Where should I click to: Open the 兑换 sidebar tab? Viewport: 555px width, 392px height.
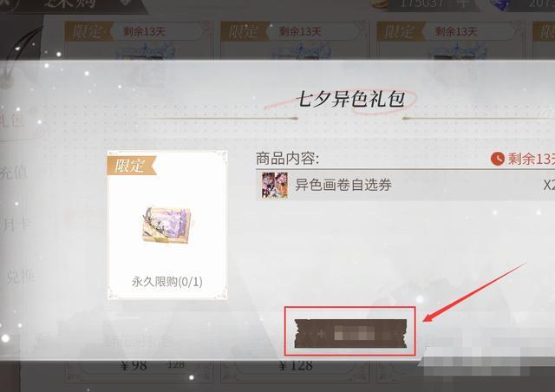[20, 277]
